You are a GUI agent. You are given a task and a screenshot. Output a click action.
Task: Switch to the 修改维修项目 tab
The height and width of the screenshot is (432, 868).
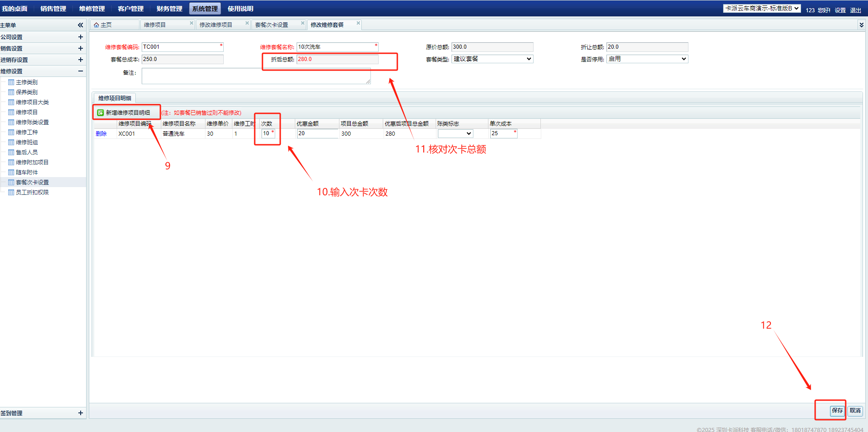(216, 25)
